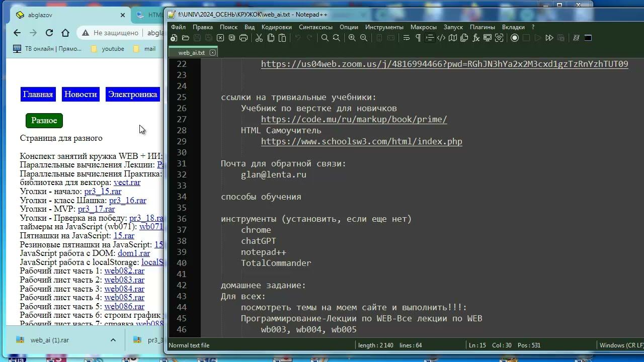Image resolution: width=644 pixels, height=362 pixels.
Task: Click 'Normal text file' in the status bar
Action: tap(189, 345)
